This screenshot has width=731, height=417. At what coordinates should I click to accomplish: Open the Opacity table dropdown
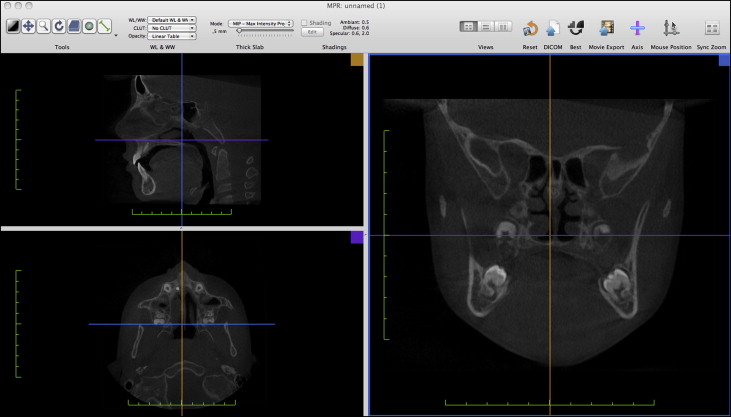click(x=172, y=36)
